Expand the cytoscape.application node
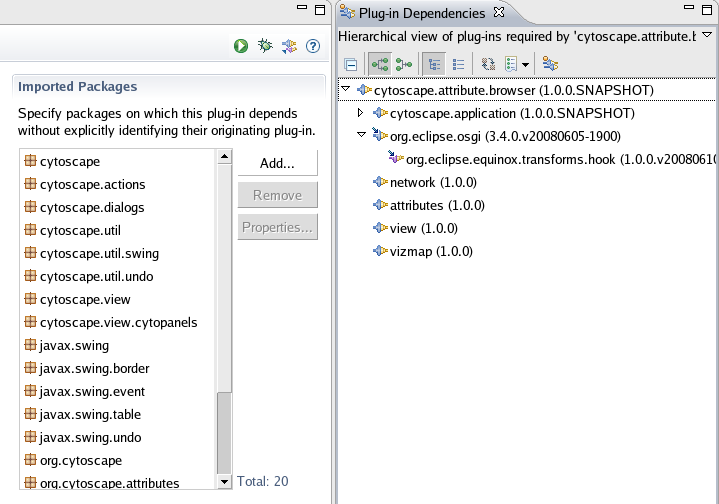 [x=360, y=112]
